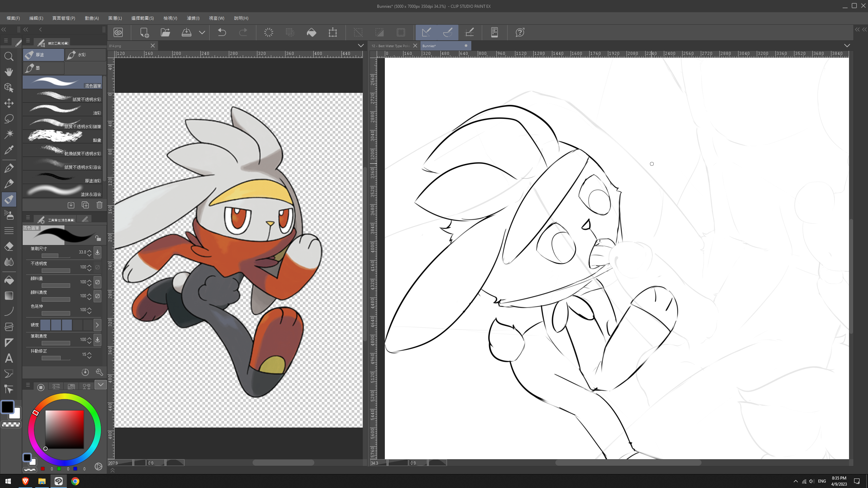Select the Text tool
The image size is (868, 488).
(9, 358)
